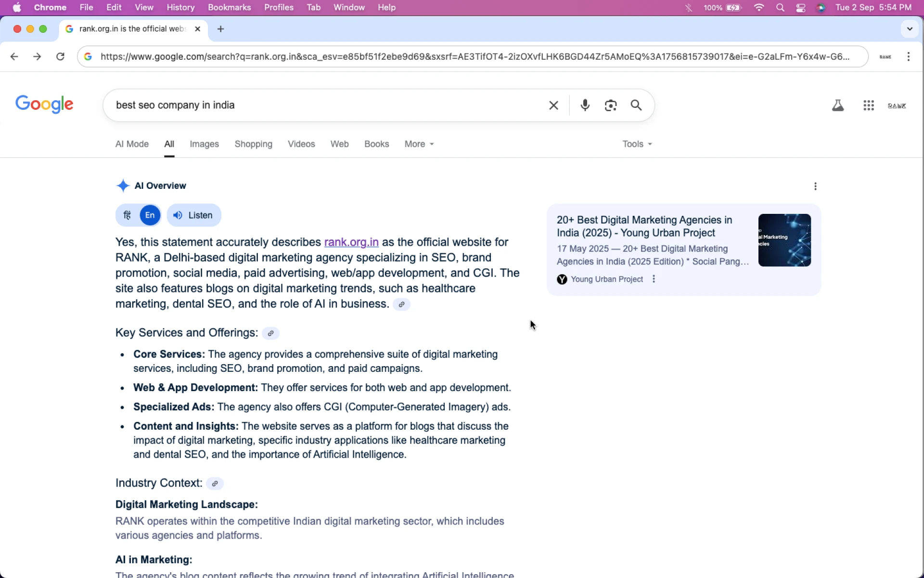Open the Bookmarks menu in menu bar
924x578 pixels.
click(229, 7)
